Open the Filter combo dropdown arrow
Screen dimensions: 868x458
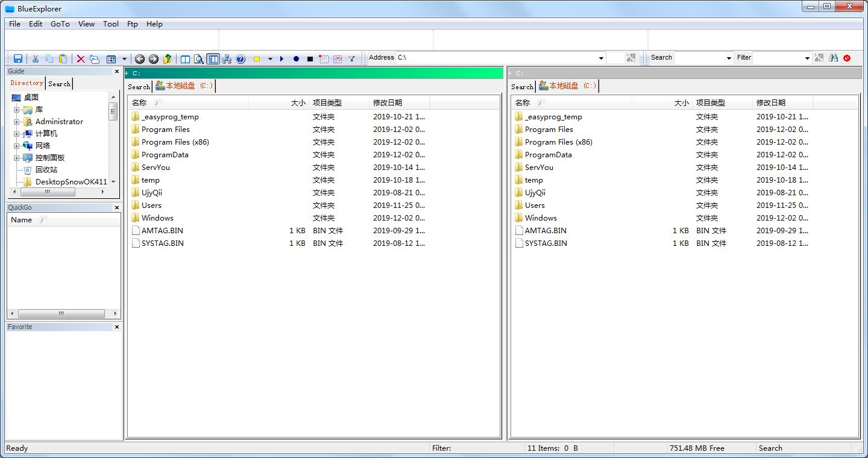click(x=807, y=58)
